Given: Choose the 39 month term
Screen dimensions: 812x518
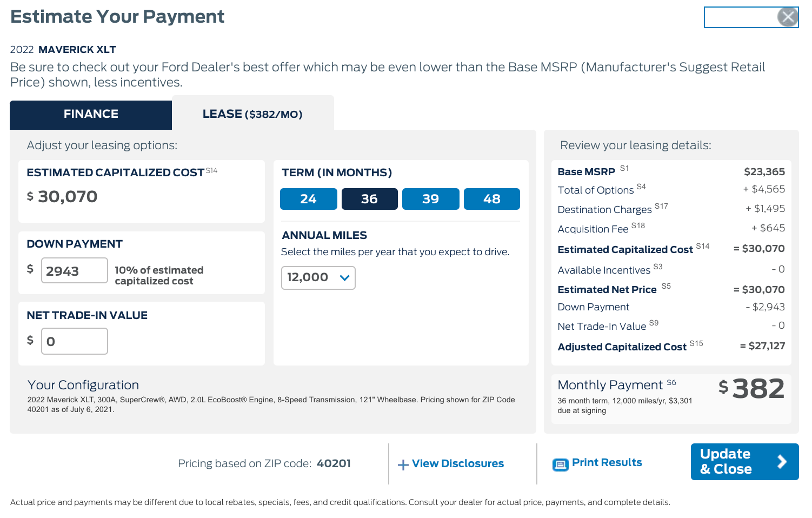Looking at the screenshot, I should 430,199.
